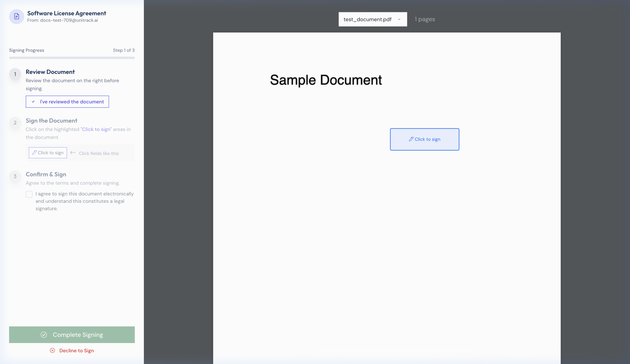Click the chevron next to test_document.pdf
The height and width of the screenshot is (364, 630).
pyautogui.click(x=399, y=19)
